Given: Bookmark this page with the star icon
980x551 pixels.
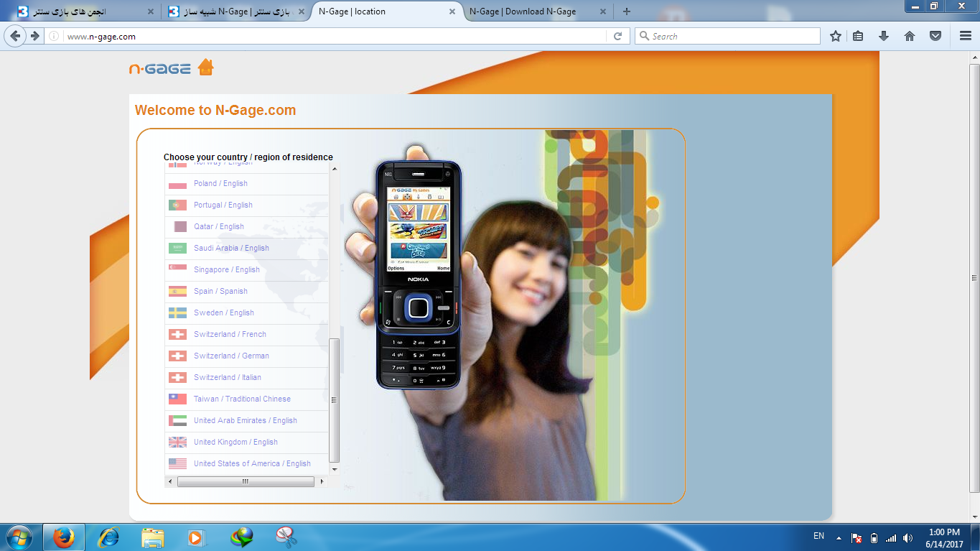Looking at the screenshot, I should (x=836, y=36).
